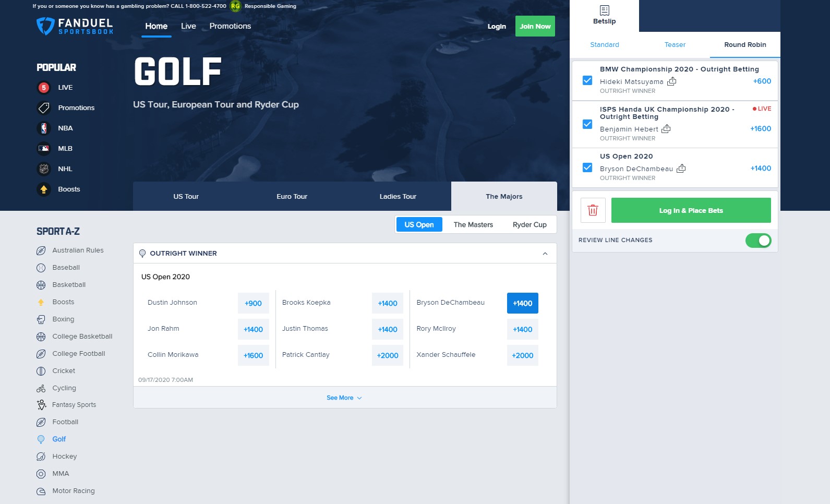Click the Australian Rules sport icon
The height and width of the screenshot is (504, 830).
point(41,250)
